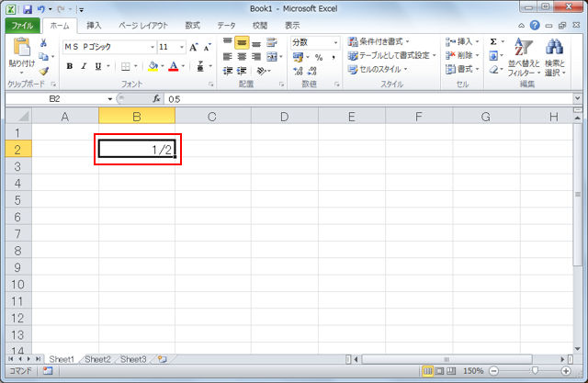Open the Name Box dropdown arrow
Image resolution: width=588 pixels, height=383 pixels.
pyautogui.click(x=110, y=99)
